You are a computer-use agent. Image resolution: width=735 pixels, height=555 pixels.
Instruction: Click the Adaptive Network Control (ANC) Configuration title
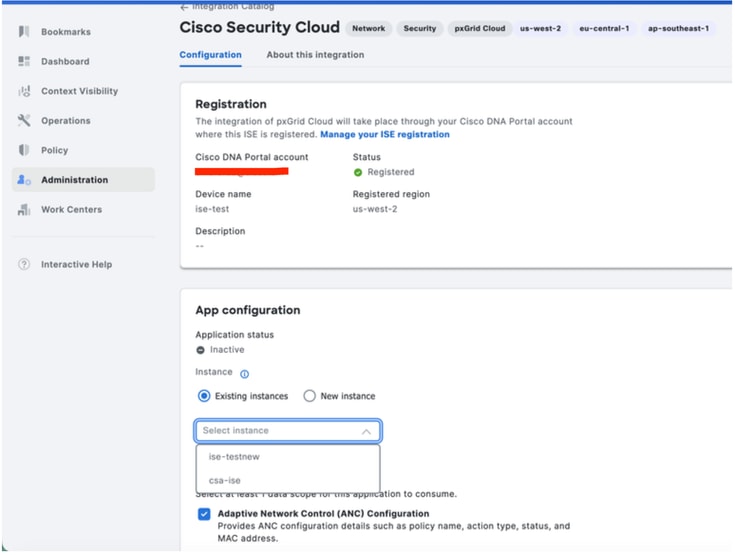[x=323, y=514]
